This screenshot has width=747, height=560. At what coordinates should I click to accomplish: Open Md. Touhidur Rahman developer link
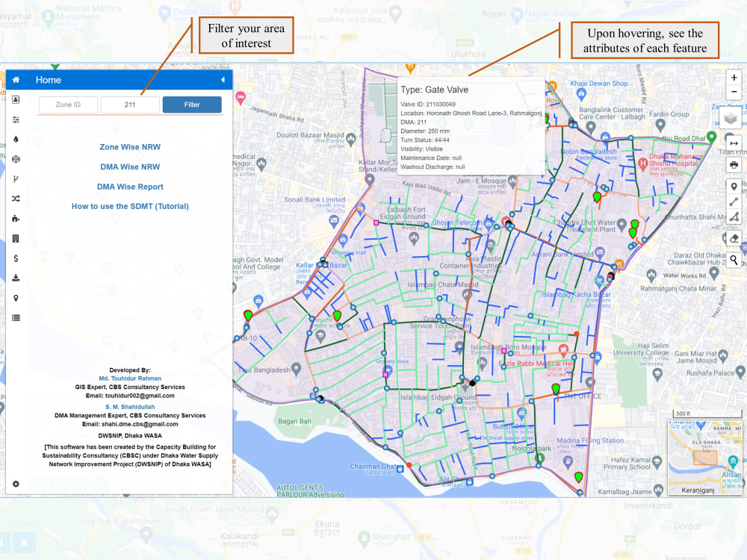click(x=130, y=379)
